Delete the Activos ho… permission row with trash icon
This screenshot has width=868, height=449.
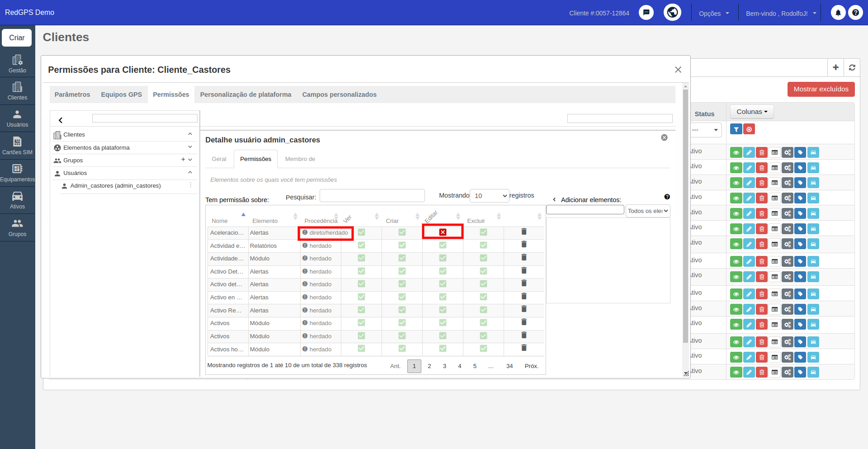[524, 348]
